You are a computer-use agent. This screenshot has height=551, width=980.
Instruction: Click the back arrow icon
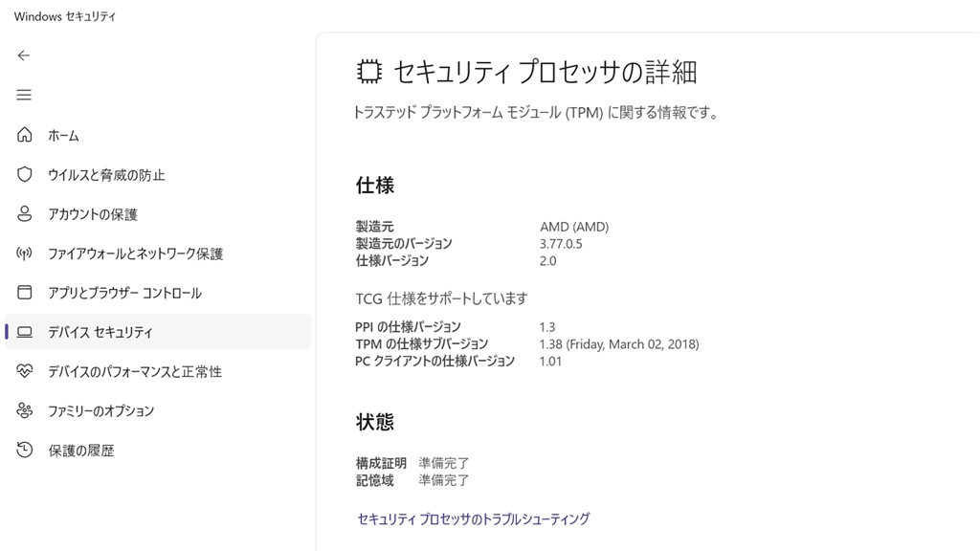tap(24, 55)
